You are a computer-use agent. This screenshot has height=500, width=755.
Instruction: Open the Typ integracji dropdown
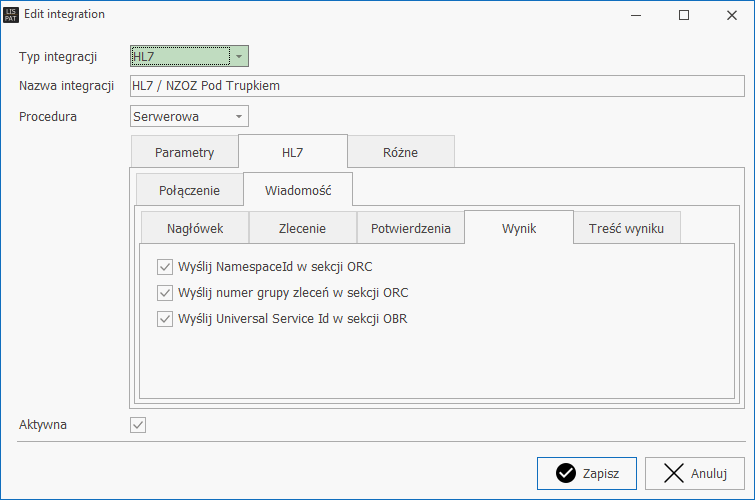tap(238, 56)
